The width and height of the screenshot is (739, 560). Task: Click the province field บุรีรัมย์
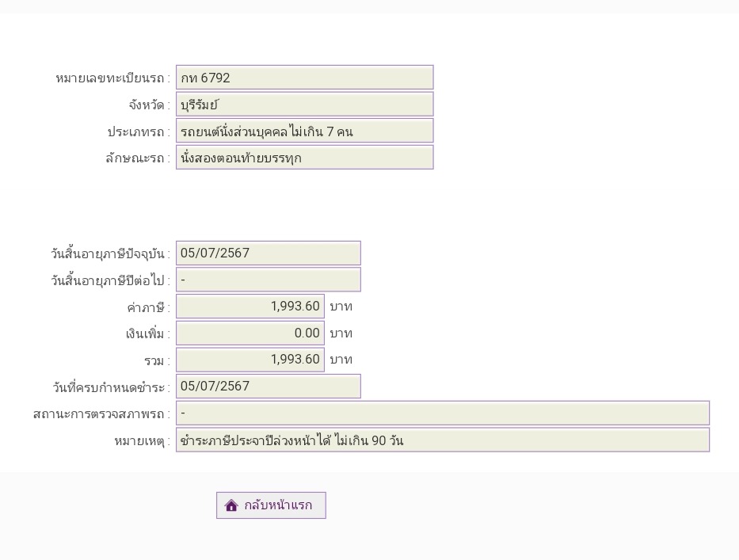point(304,105)
